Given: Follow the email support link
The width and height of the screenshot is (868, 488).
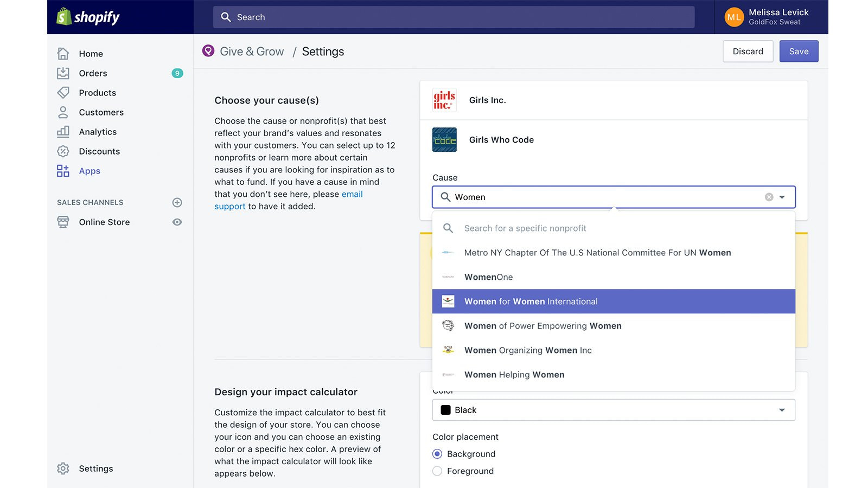Looking at the screenshot, I should click(x=289, y=200).
